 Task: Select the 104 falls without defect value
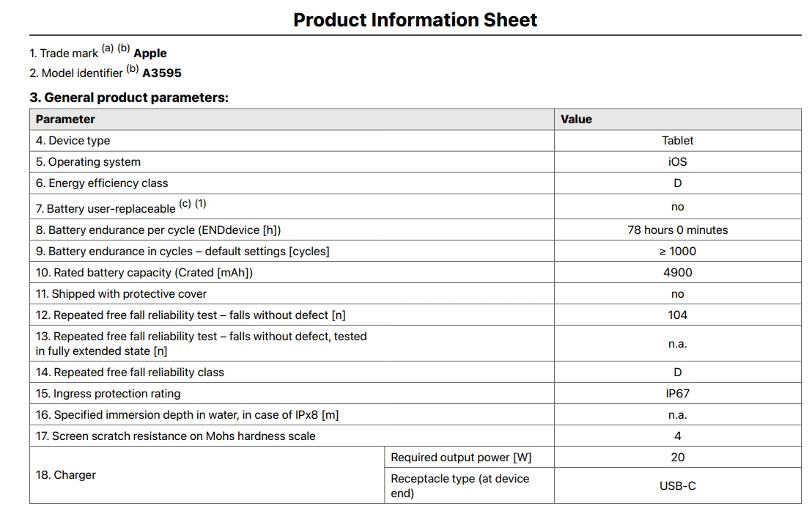(x=677, y=315)
